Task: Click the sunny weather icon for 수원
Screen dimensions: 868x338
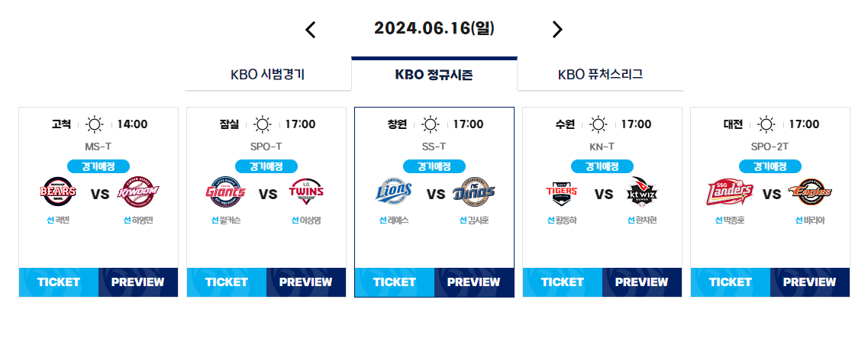Action: click(598, 124)
